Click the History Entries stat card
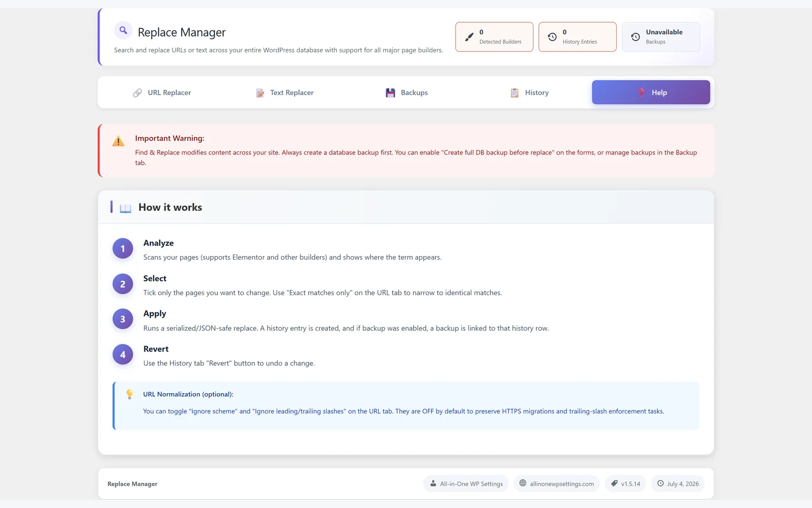This screenshot has height=508, width=812. (578, 37)
